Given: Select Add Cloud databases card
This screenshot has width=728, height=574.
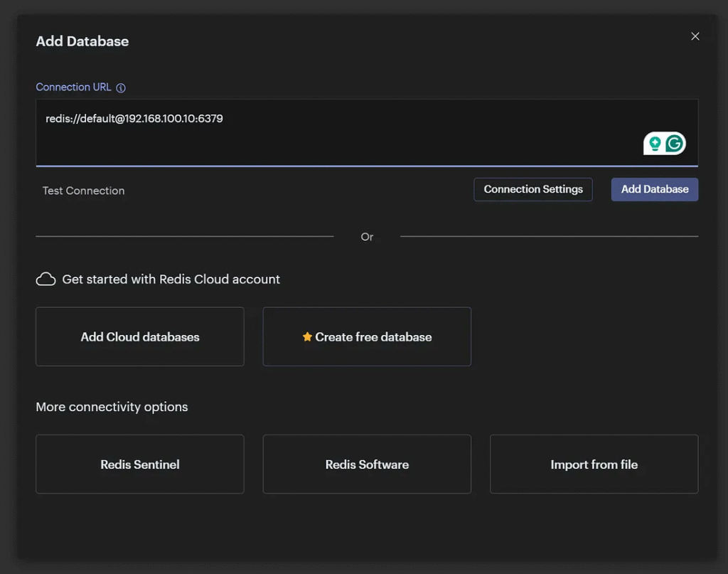Looking at the screenshot, I should tap(140, 337).
